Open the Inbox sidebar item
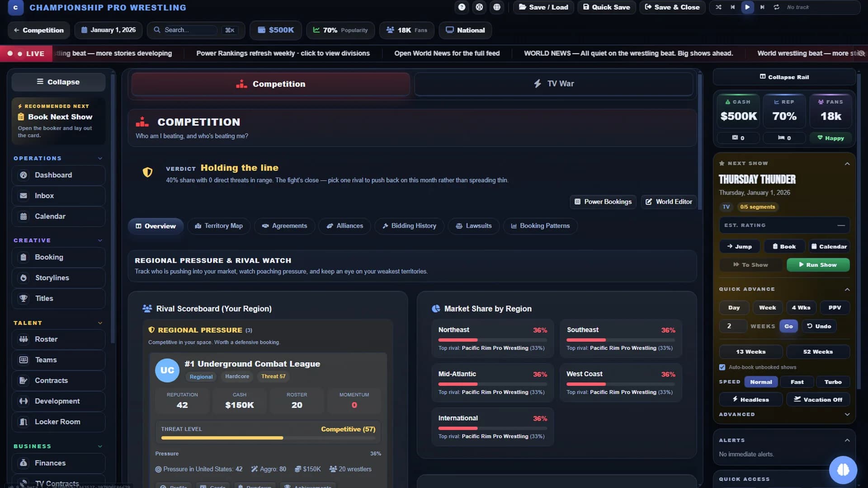The width and height of the screenshot is (868, 488). [x=58, y=196]
